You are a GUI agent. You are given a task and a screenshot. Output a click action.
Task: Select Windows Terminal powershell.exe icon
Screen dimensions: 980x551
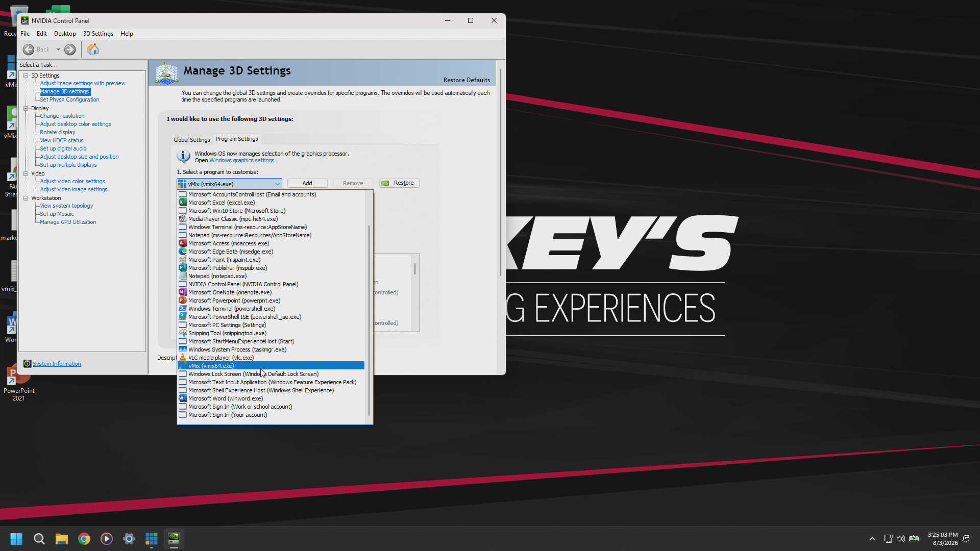[182, 309]
